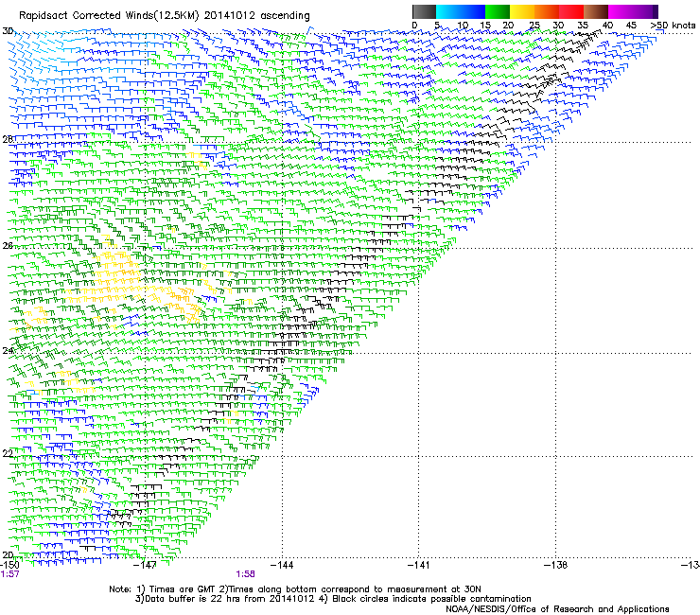Click the latitude label '26'
This screenshot has height=615, width=700.
(x=8, y=246)
